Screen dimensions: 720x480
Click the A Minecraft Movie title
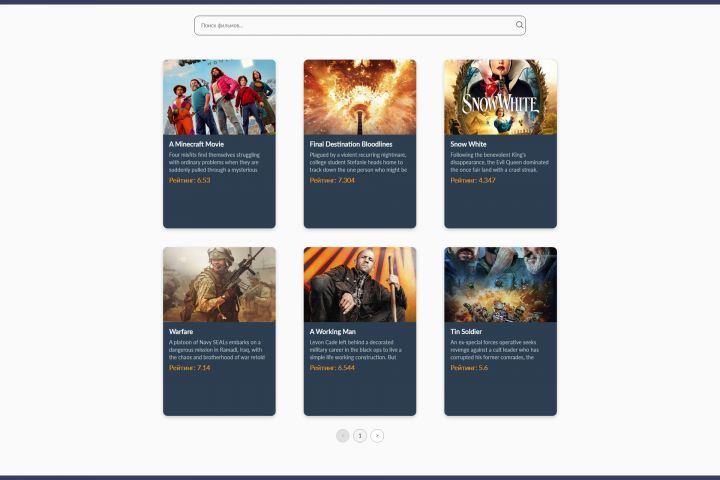click(x=196, y=144)
